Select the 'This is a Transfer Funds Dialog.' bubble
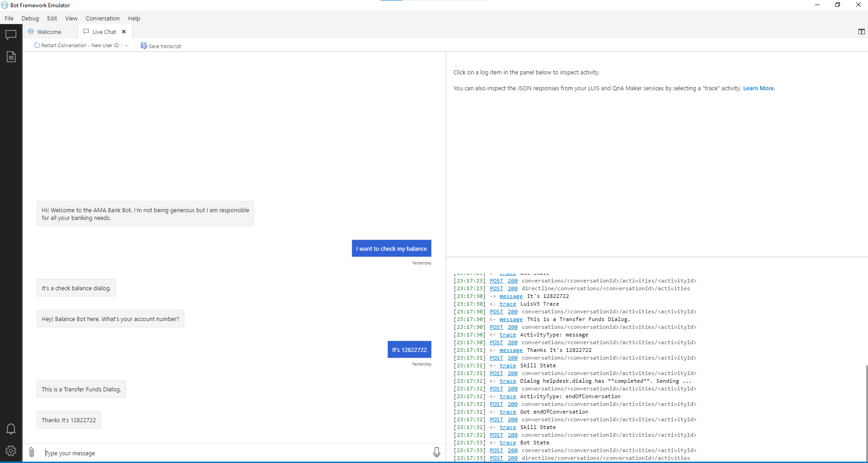868x463 pixels. 81,389
